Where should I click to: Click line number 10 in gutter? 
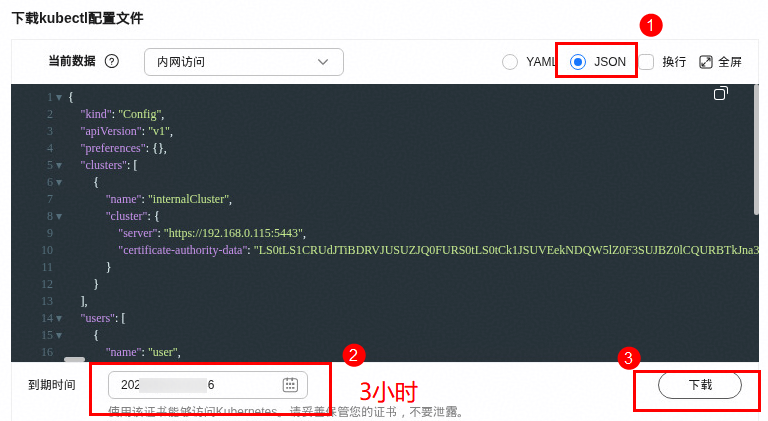47,250
